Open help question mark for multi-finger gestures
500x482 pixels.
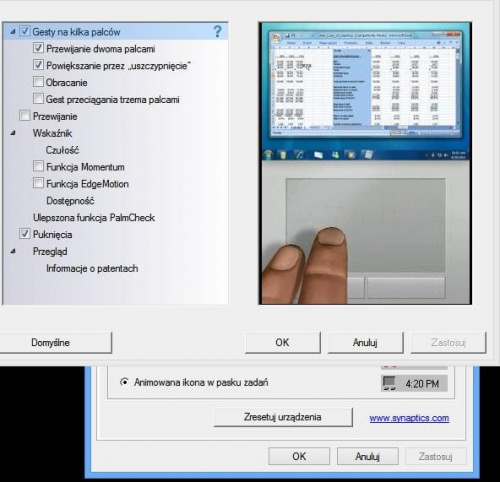[x=217, y=31]
